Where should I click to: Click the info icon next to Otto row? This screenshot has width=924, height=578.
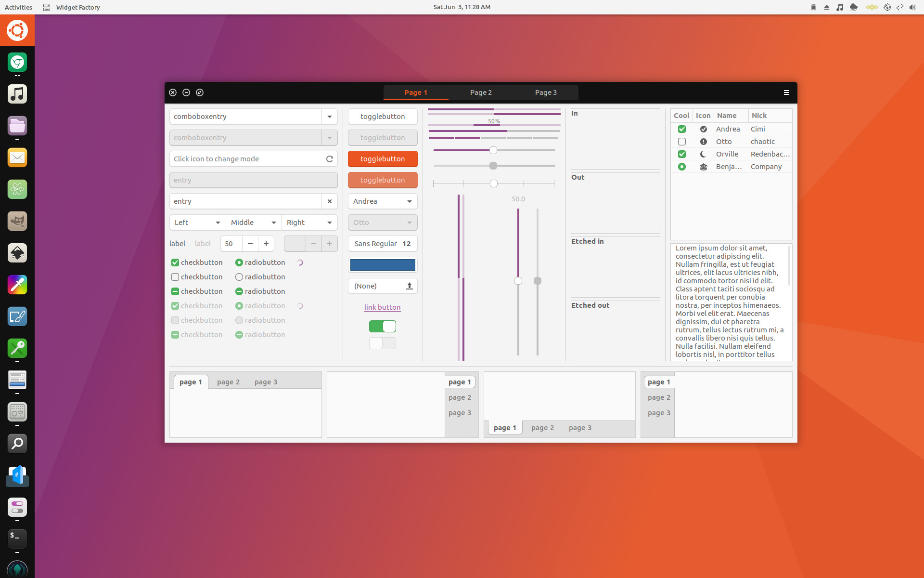(703, 141)
